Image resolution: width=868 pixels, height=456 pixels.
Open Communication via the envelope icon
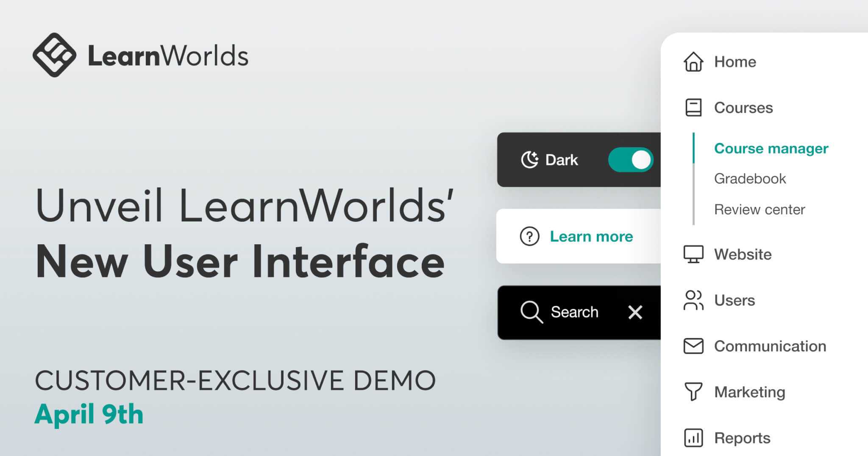pyautogui.click(x=693, y=346)
